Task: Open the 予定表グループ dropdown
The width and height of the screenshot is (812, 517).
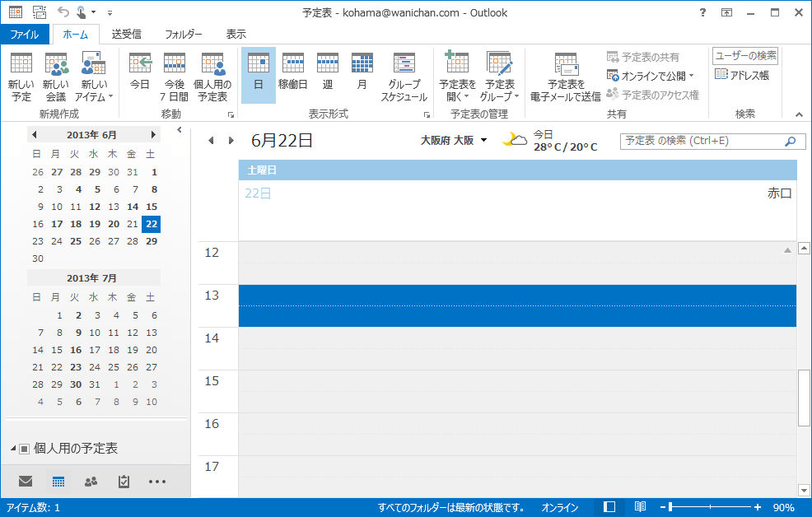Action: (x=500, y=77)
